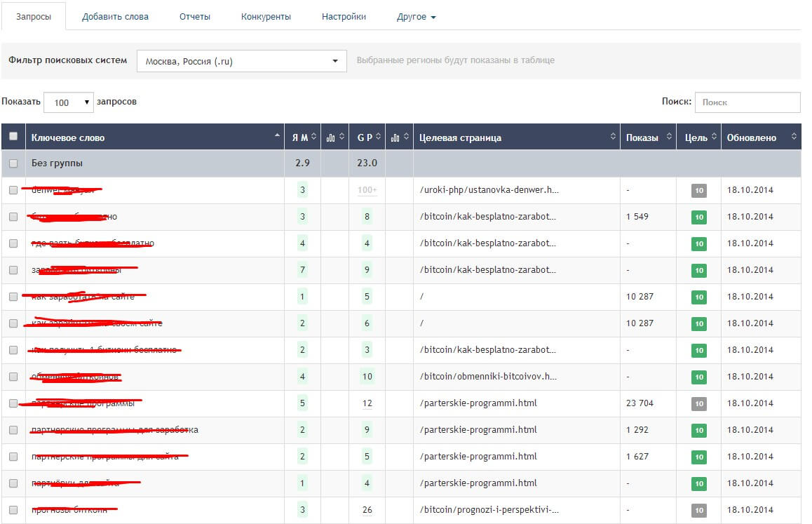Sort by the Цель column arrows
Screen dimensions: 812x524
point(713,137)
